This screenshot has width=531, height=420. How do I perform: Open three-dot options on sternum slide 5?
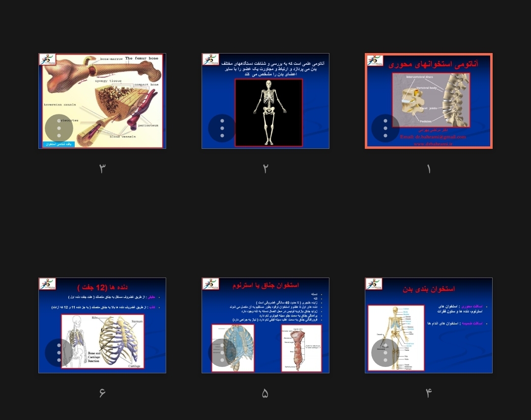pyautogui.click(x=222, y=353)
